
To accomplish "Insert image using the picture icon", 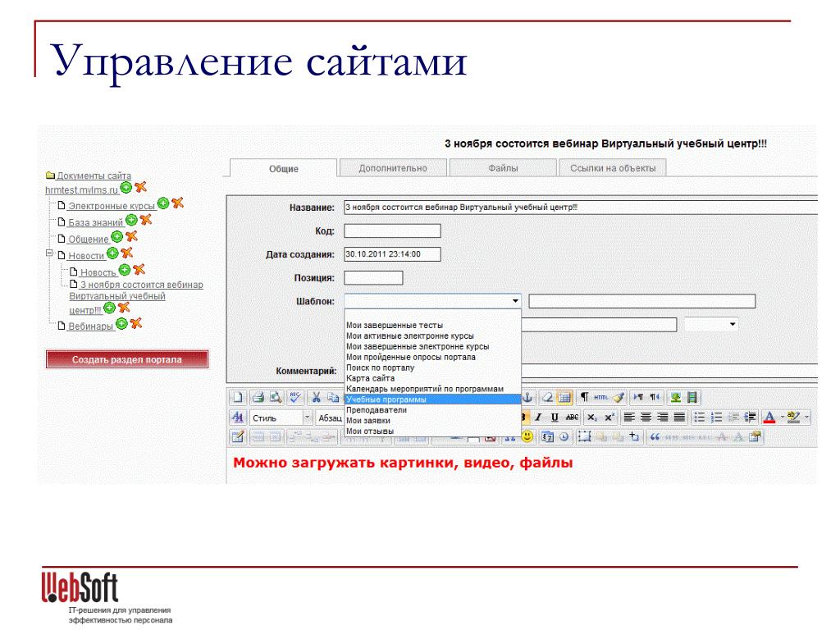I will (676, 398).
